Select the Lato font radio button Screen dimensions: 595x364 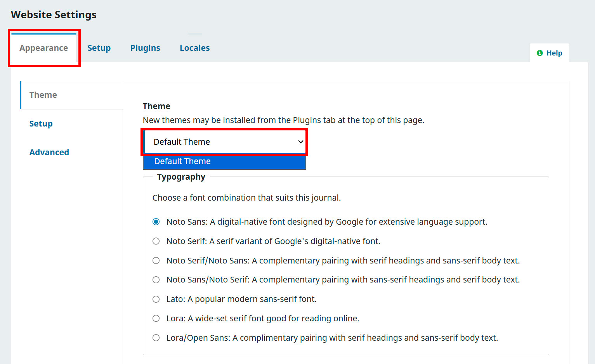tap(156, 299)
